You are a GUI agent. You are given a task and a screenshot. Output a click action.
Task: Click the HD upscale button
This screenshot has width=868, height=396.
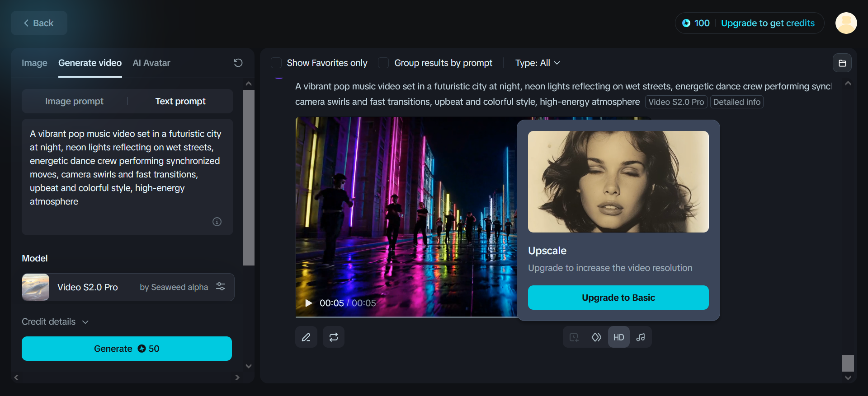(x=618, y=337)
